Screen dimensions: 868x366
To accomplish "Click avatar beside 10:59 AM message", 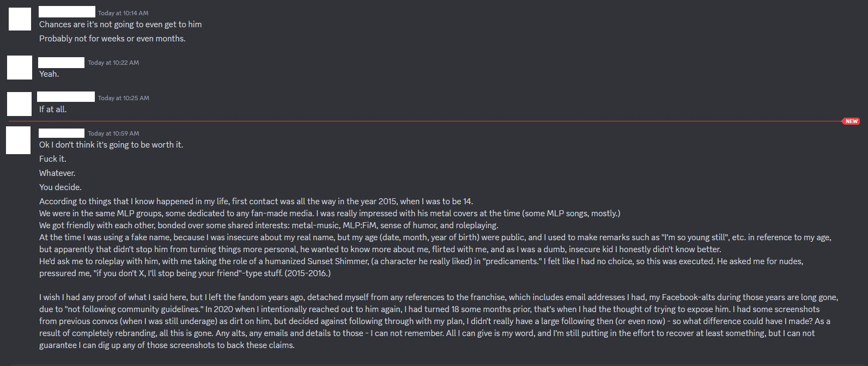I will click(x=18, y=141).
